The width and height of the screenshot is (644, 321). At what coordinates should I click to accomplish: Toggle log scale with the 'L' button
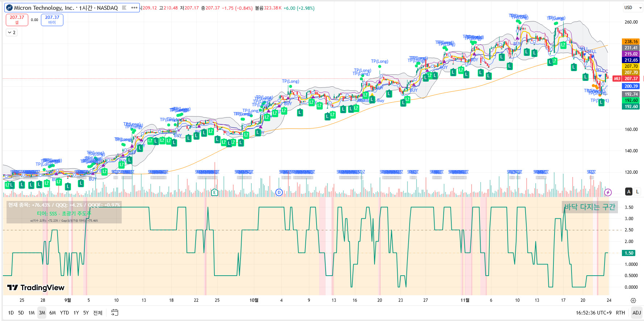point(637,192)
